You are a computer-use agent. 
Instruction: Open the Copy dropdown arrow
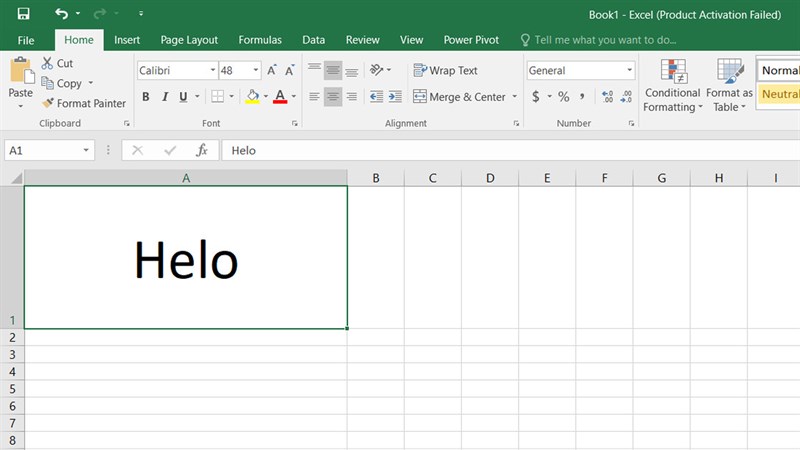tap(91, 83)
